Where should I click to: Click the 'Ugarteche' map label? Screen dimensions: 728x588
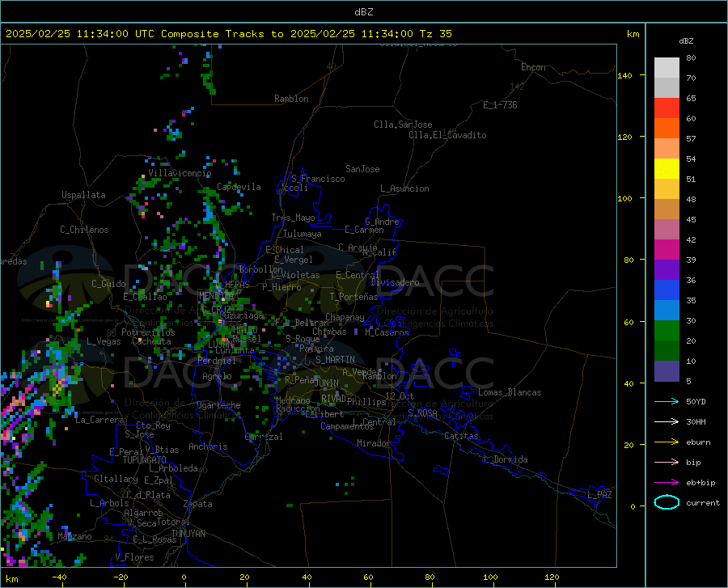click(218, 405)
